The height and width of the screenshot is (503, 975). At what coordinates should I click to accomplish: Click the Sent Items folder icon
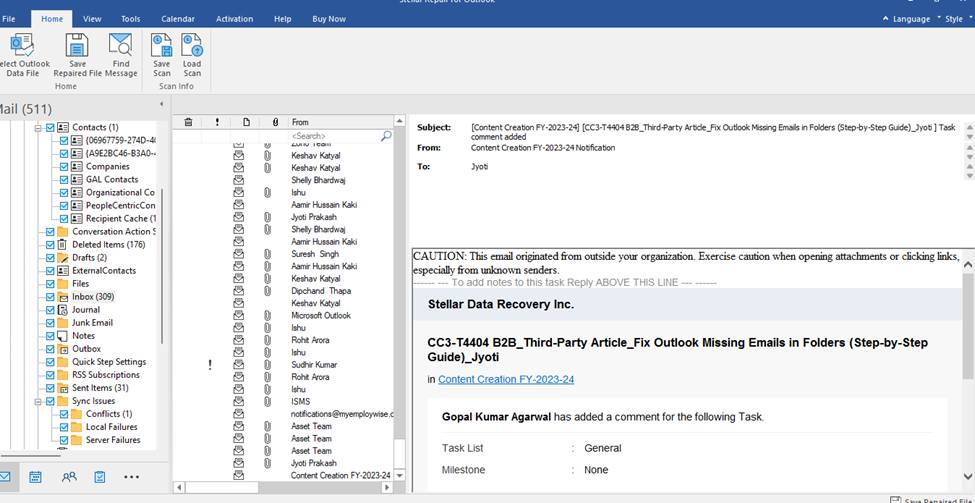(x=62, y=388)
